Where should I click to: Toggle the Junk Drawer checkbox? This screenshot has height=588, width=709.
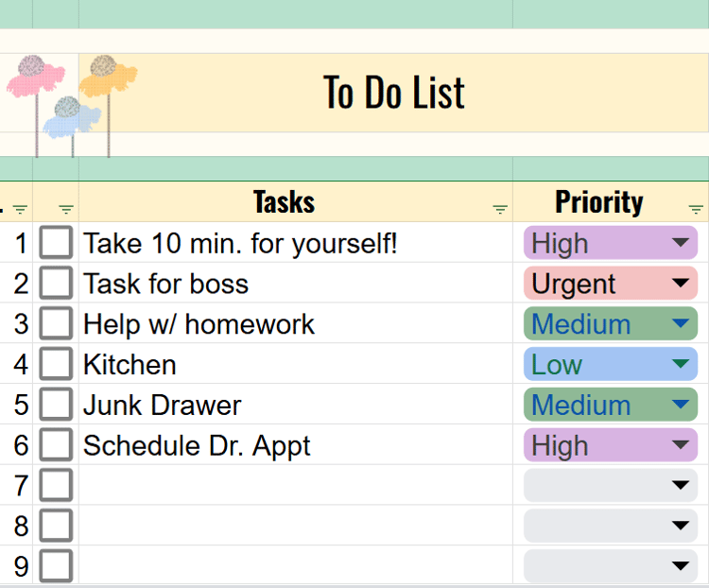click(57, 406)
